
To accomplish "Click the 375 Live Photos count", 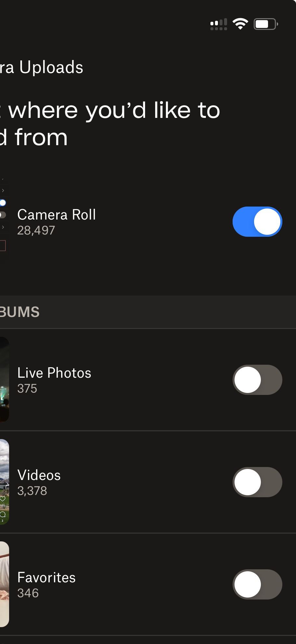I will pyautogui.click(x=27, y=388).
